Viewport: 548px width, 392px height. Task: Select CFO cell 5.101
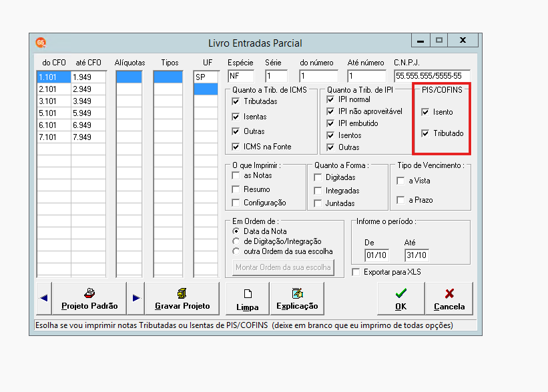click(54, 113)
